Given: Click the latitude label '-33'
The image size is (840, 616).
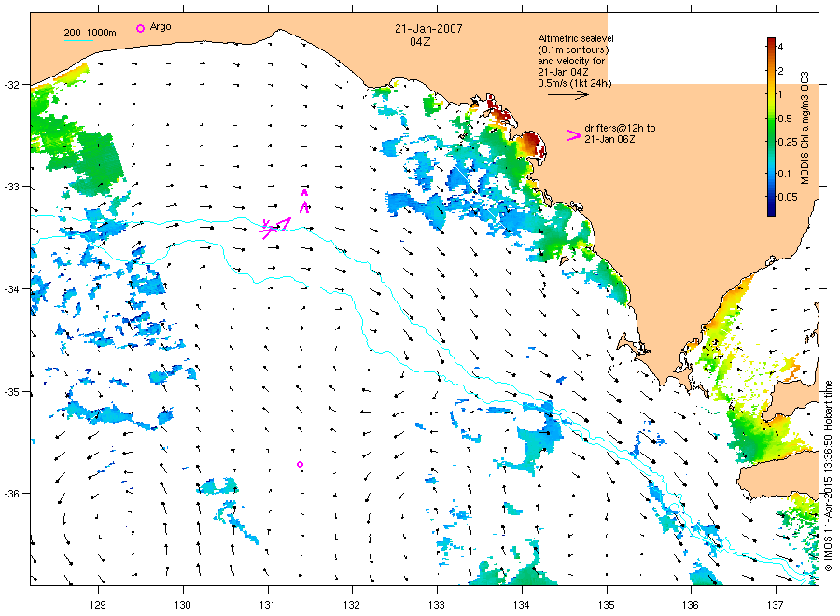Looking at the screenshot, I should coord(10,187).
